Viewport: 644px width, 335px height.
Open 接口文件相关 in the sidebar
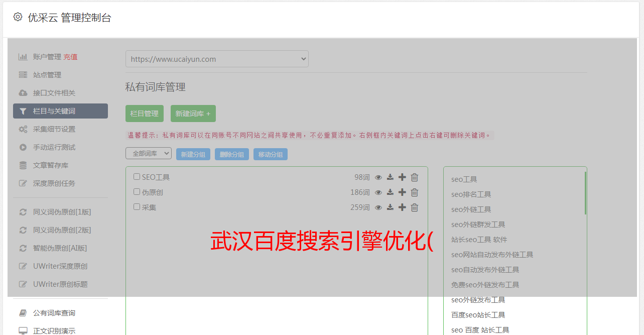coord(54,93)
